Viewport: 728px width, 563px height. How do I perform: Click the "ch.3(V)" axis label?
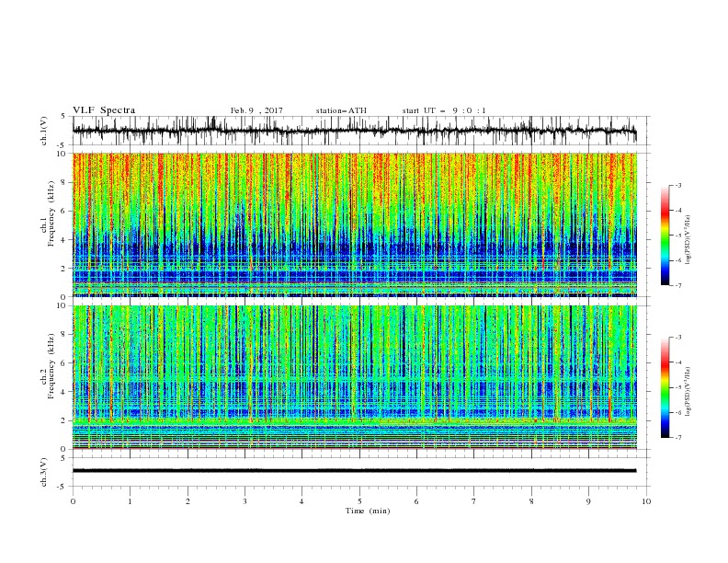tap(44, 472)
